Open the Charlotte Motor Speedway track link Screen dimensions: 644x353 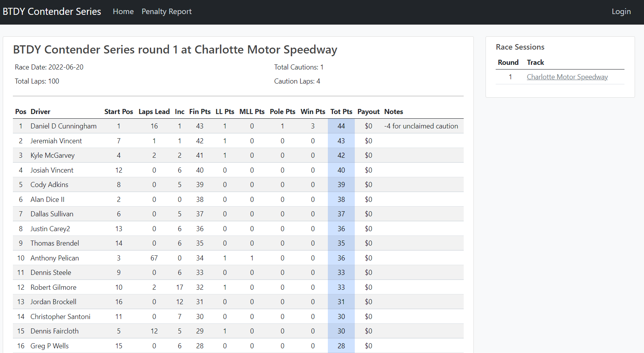point(567,77)
